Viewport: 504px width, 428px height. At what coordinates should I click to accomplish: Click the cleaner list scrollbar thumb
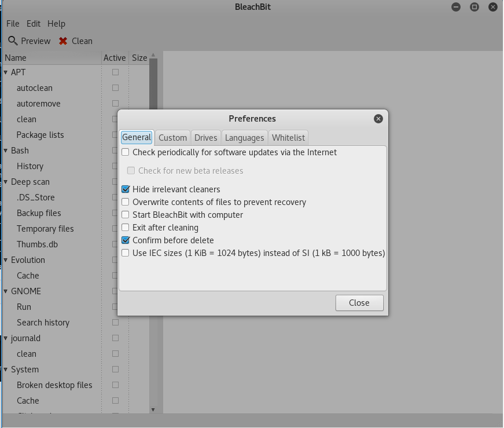click(153, 85)
